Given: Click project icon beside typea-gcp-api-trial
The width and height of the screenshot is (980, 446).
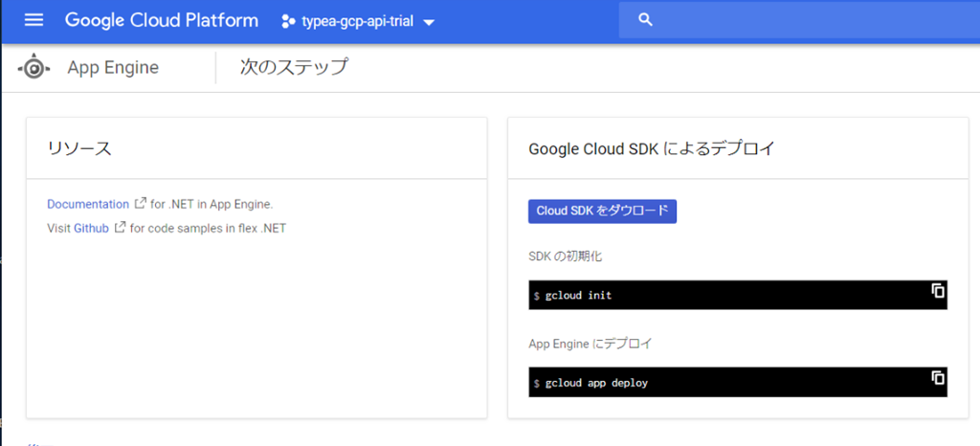Looking at the screenshot, I should coord(288,21).
